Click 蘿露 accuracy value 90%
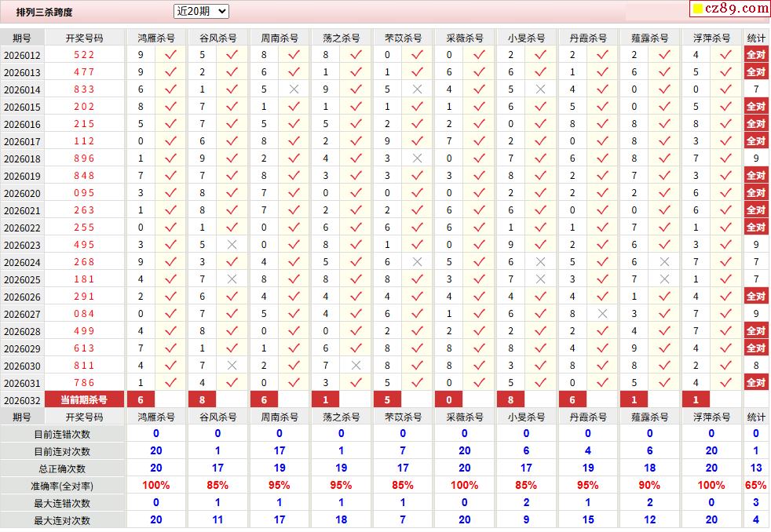Viewport: 771px width, 532px height. coord(649,486)
